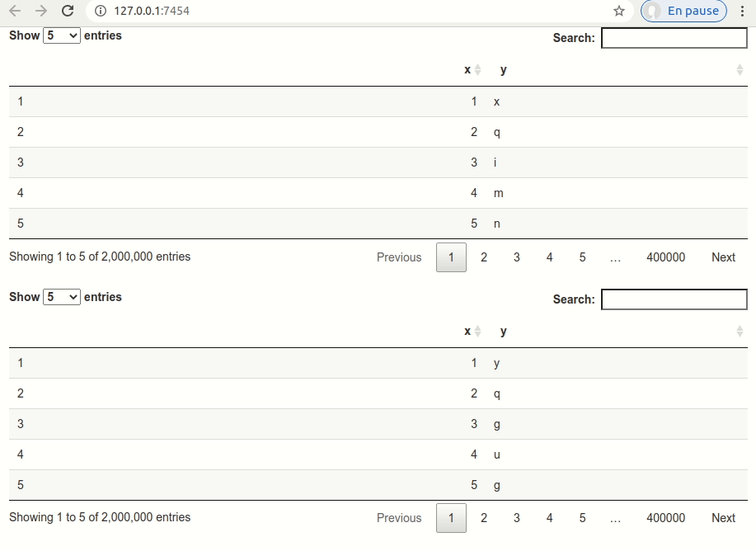Open top table Show entries dropdown
The height and width of the screenshot is (551, 756).
pos(62,35)
